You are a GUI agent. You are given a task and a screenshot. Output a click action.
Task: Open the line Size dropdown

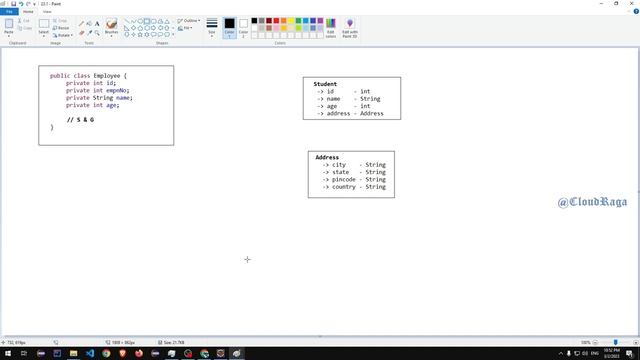(212, 28)
